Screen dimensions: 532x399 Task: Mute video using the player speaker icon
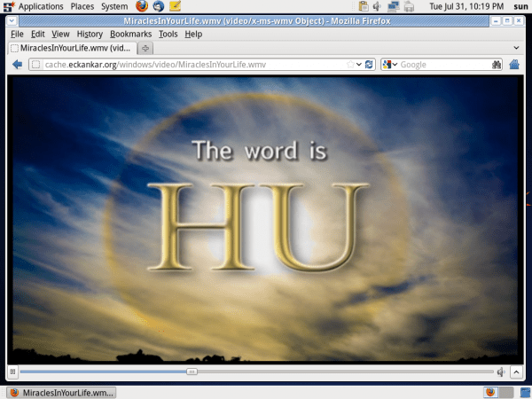point(502,372)
